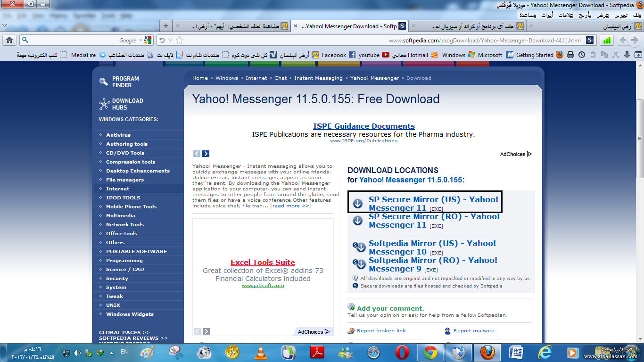Open the Windows Widgets category
Image resolution: width=644 pixels, height=362 pixels.
(130, 314)
